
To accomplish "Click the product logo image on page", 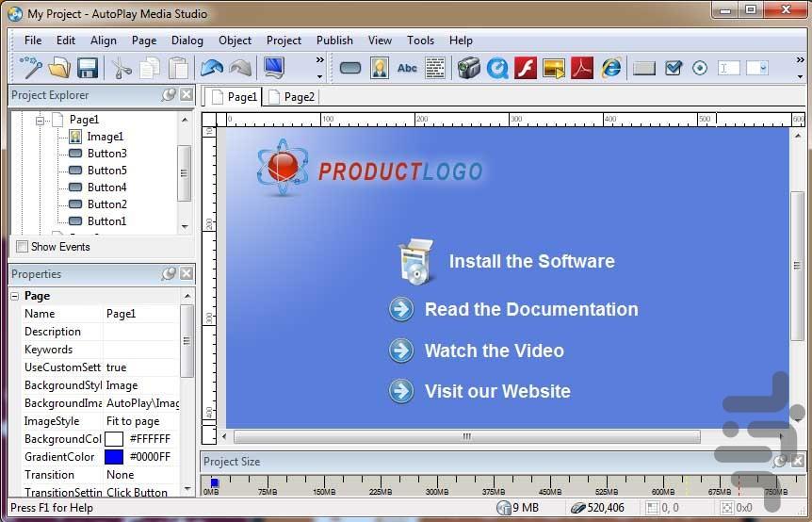I will (x=370, y=169).
